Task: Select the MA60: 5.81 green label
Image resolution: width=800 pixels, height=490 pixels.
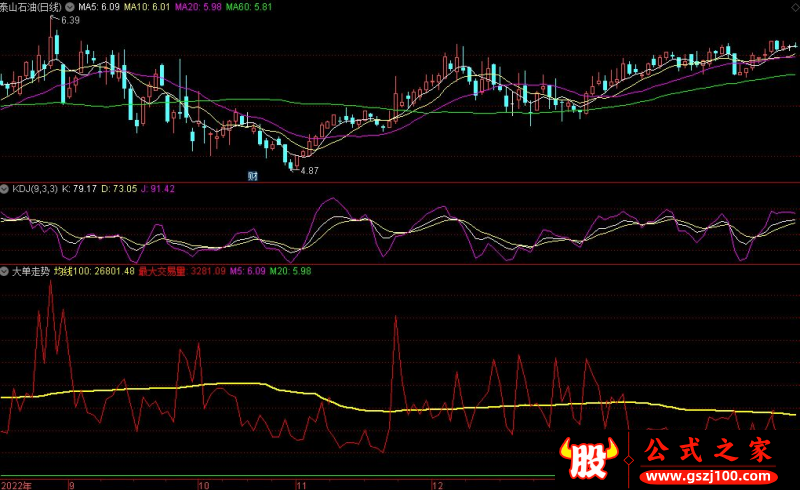Action: point(249,7)
